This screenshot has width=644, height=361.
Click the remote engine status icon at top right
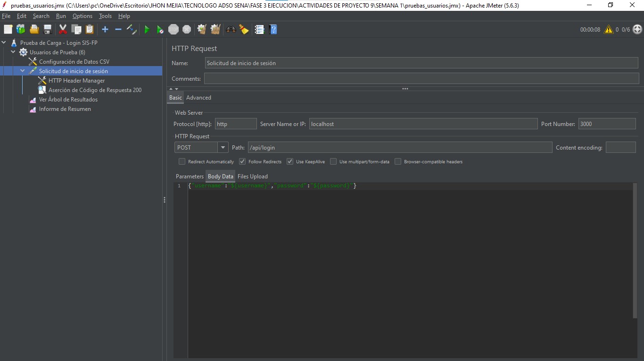(637, 29)
